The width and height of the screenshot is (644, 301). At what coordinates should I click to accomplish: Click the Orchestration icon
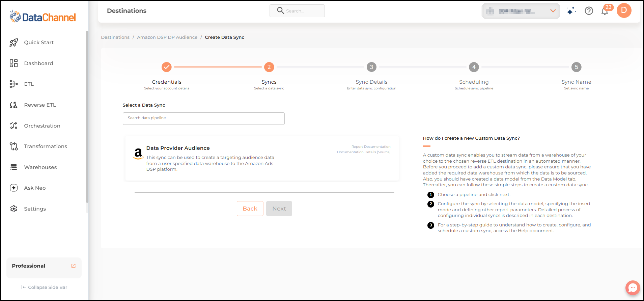pyautogui.click(x=13, y=126)
